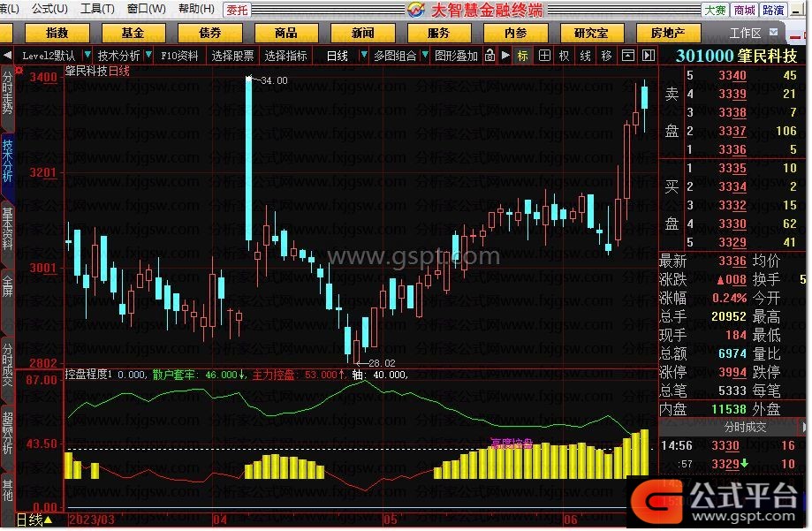812x531 pixels.
Task: Open the 商城 store button
Action: (744, 10)
